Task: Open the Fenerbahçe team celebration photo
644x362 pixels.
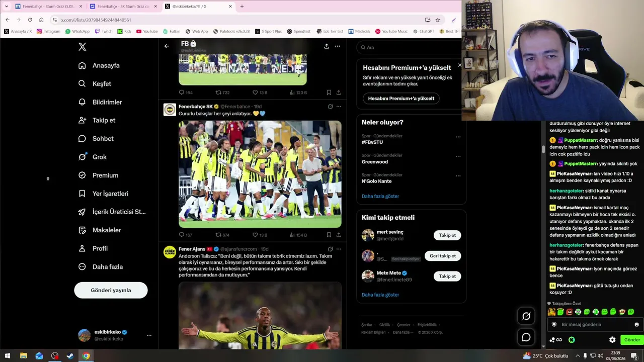Action: click(260, 174)
